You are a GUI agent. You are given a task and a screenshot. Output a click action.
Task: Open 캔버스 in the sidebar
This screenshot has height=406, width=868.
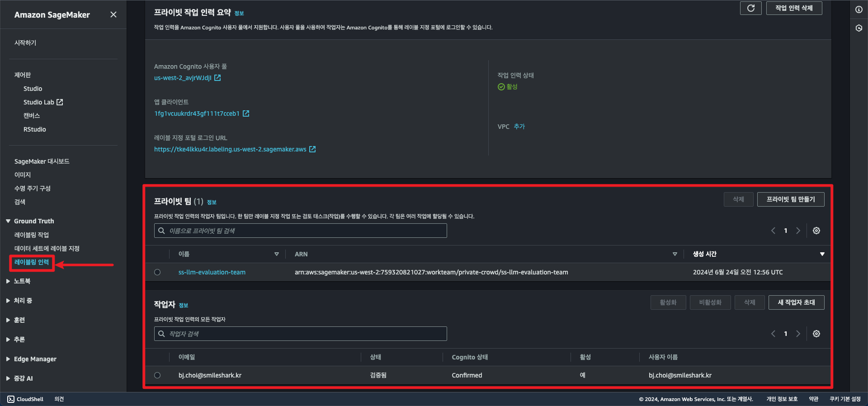[32, 116]
